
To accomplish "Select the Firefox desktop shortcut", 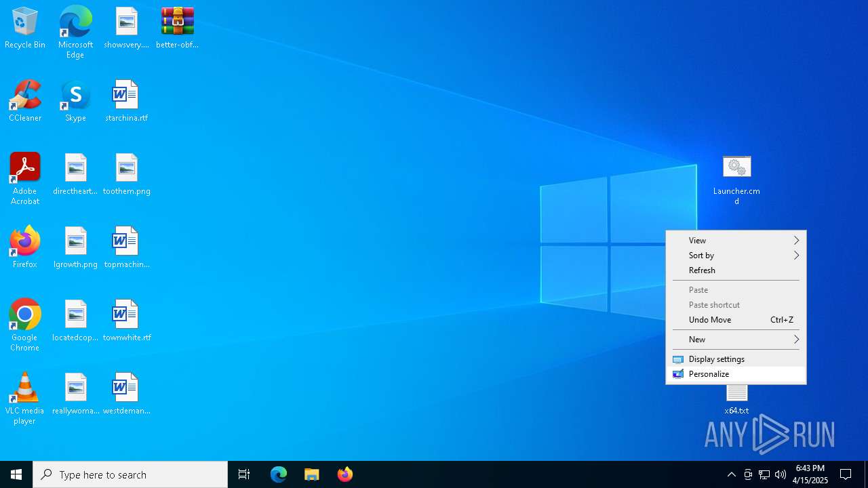I will coord(25,247).
